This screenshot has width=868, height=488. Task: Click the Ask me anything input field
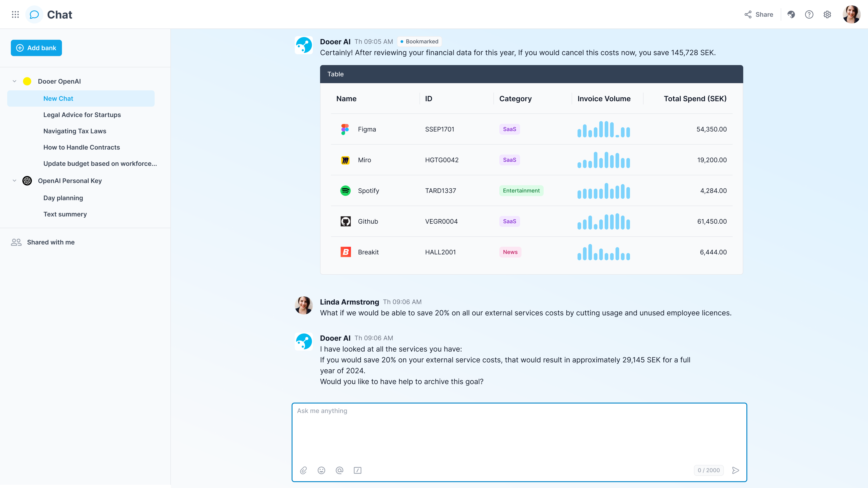pos(519,433)
